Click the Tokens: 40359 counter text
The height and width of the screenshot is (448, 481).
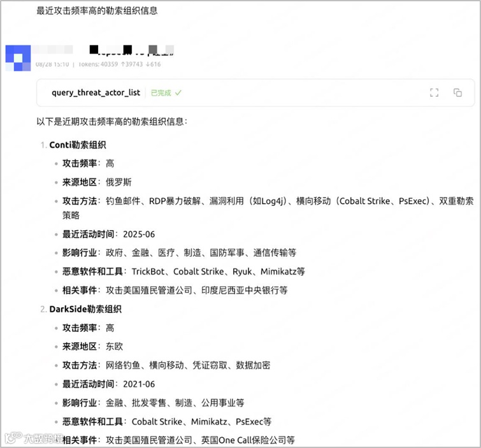coord(98,64)
